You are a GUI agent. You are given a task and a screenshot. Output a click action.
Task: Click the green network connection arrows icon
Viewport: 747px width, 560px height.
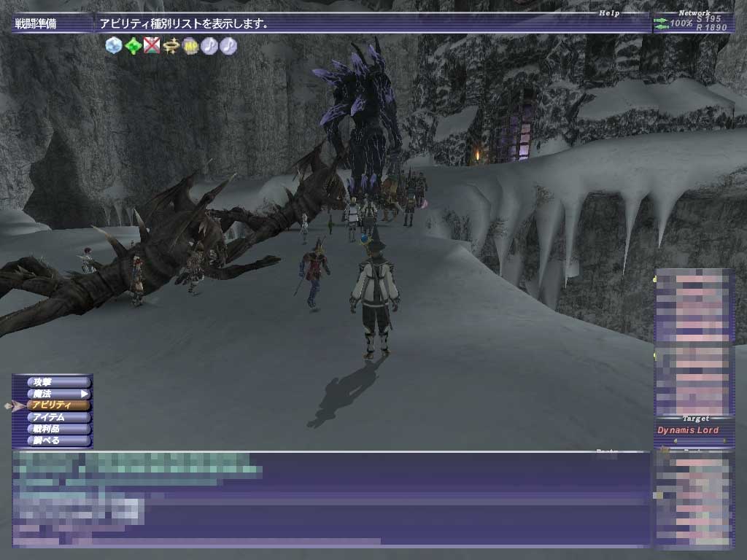pyautogui.click(x=661, y=23)
